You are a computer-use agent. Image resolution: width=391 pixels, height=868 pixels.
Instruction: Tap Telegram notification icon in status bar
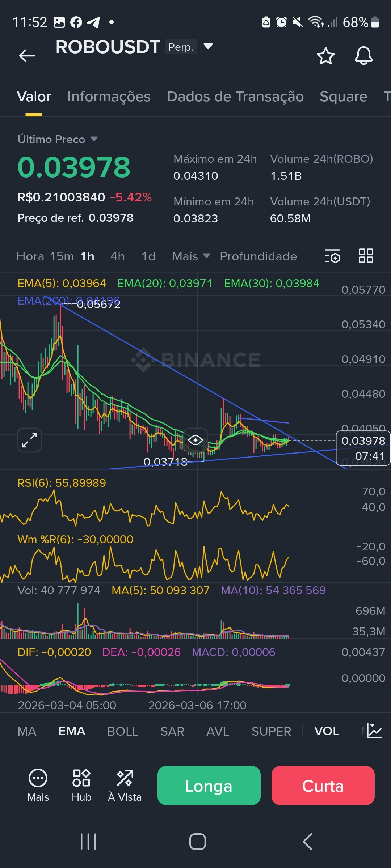click(93, 22)
